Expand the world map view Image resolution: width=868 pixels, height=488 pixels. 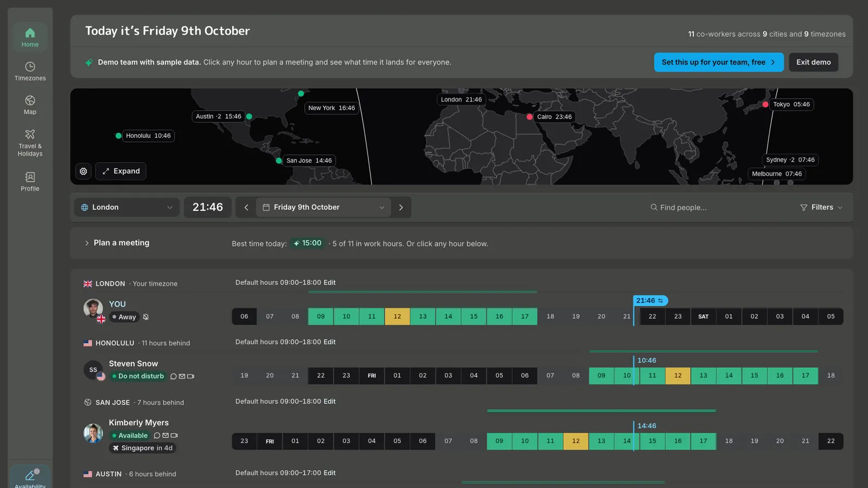click(121, 171)
